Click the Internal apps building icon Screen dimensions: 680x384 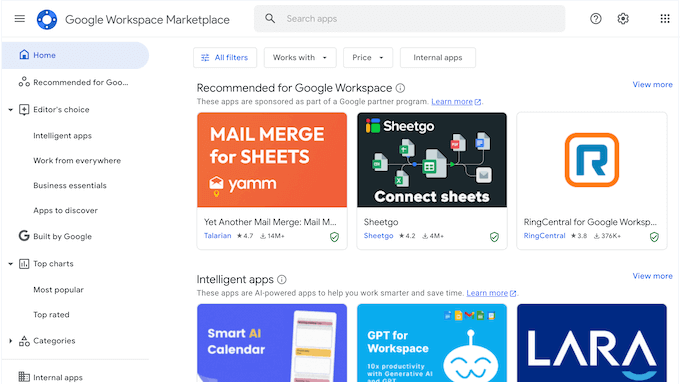point(24,377)
